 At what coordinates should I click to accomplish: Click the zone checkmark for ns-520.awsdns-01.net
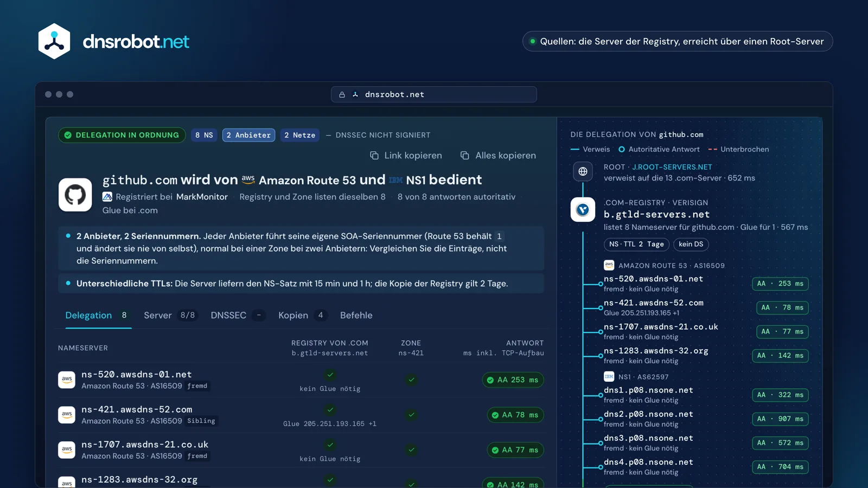411,380
